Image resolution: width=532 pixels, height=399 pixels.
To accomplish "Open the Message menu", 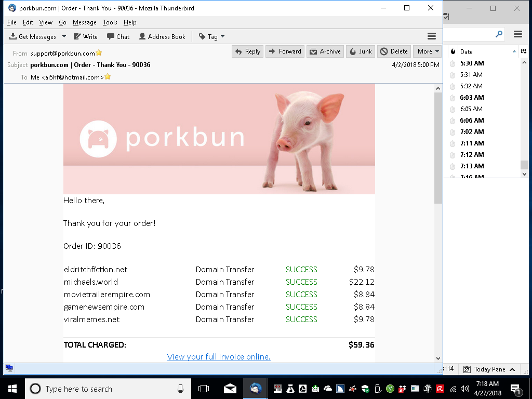I will (x=85, y=22).
